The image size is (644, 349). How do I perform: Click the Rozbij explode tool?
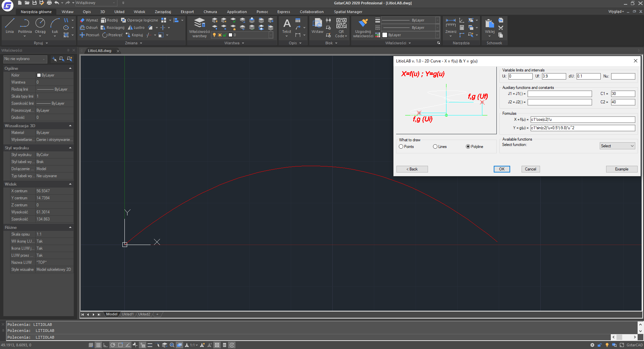tap(109, 20)
